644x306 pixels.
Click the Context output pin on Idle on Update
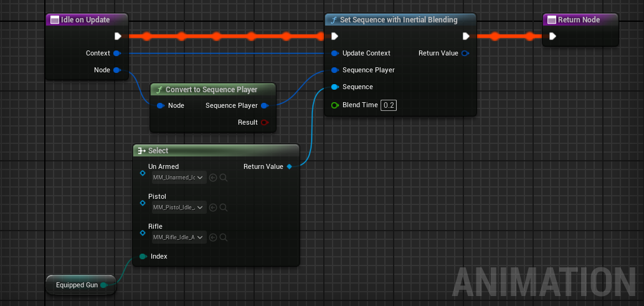point(117,54)
